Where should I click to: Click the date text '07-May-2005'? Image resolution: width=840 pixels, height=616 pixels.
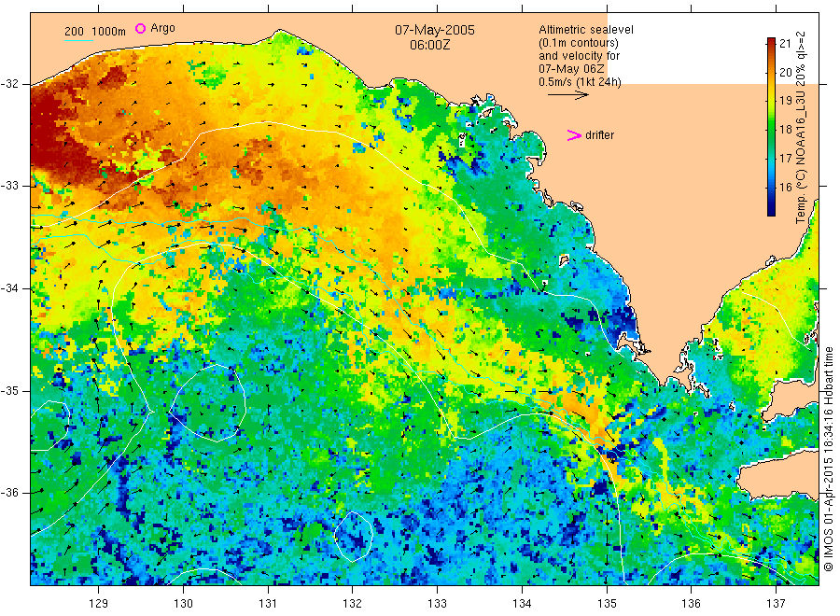434,30
